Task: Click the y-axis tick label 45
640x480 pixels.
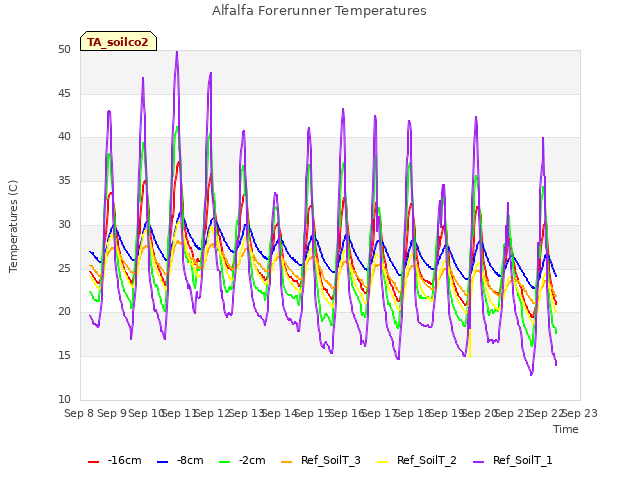Action: point(64,93)
